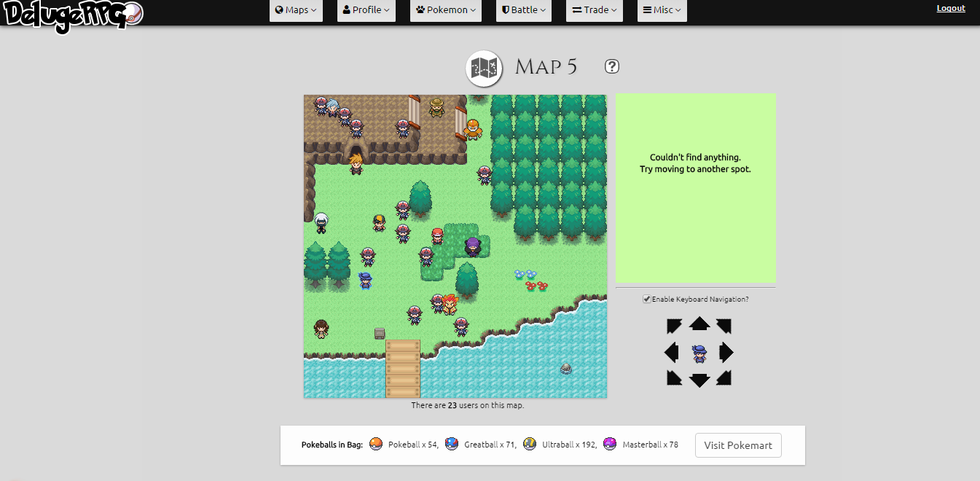This screenshot has width=980, height=481.
Task: Expand the Pokemon dropdown
Action: (x=445, y=11)
